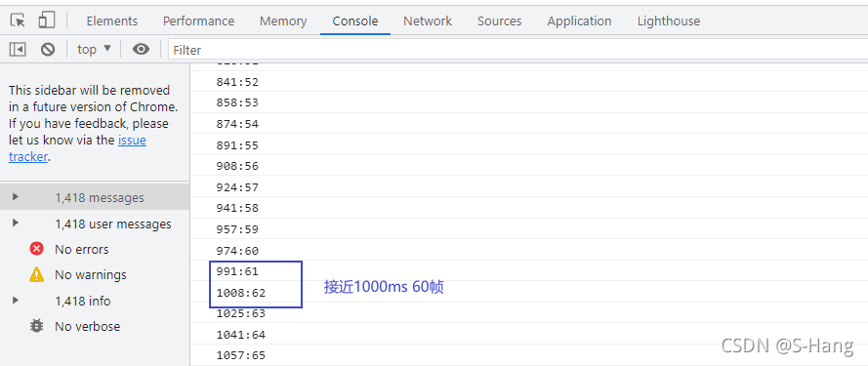The image size is (868, 366).
Task: Go to the Sources tab
Action: [499, 21]
